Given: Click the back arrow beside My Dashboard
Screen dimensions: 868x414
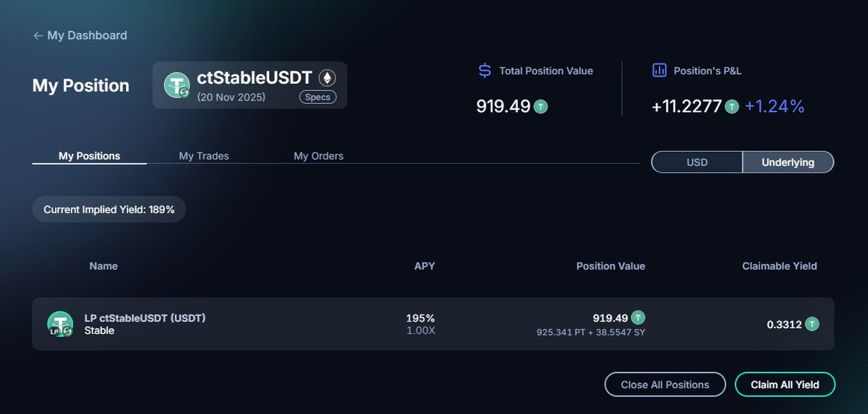Looking at the screenshot, I should click(x=38, y=35).
